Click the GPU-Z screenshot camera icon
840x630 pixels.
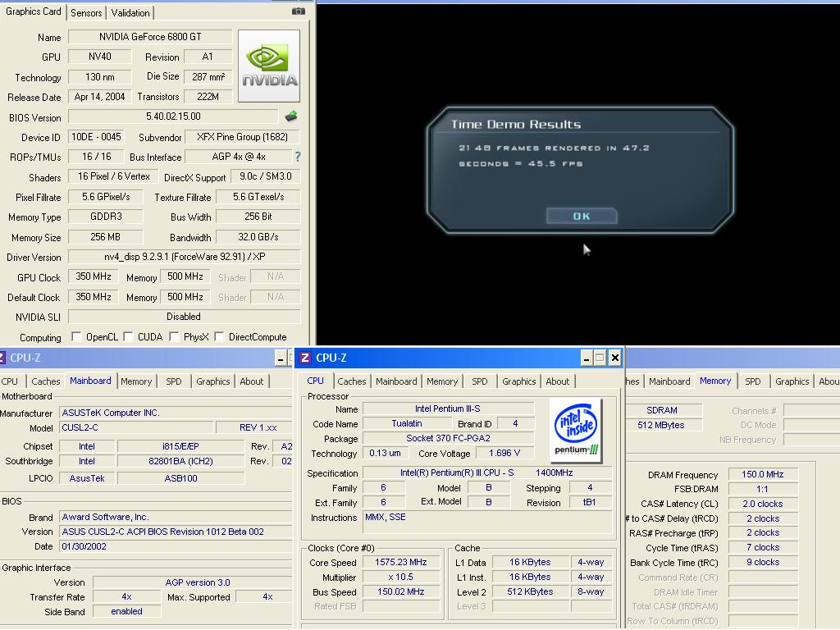click(299, 11)
